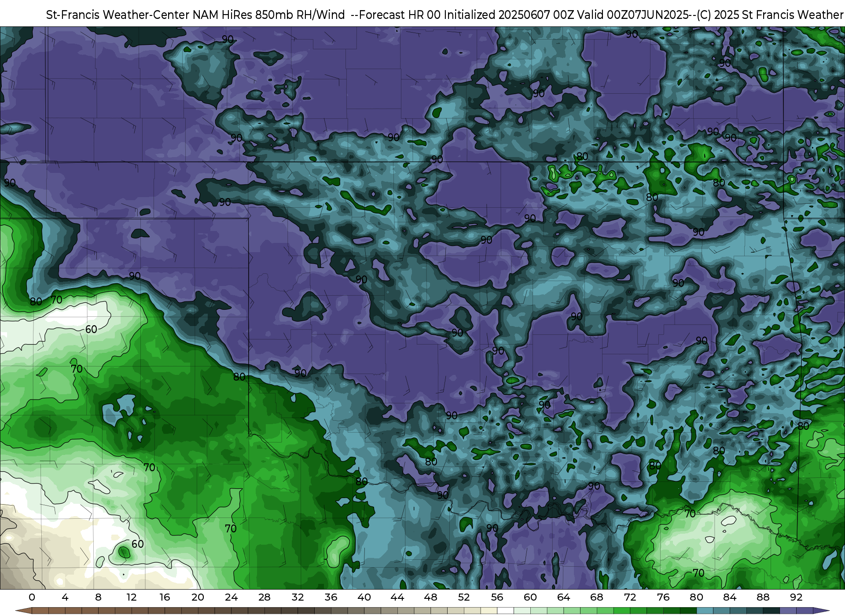Pick the legend tick 92

796,597
